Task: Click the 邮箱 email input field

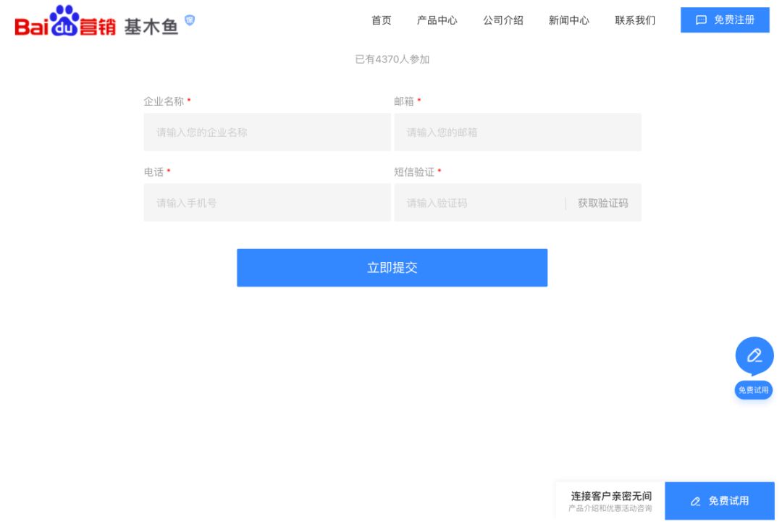Action: 518,132
